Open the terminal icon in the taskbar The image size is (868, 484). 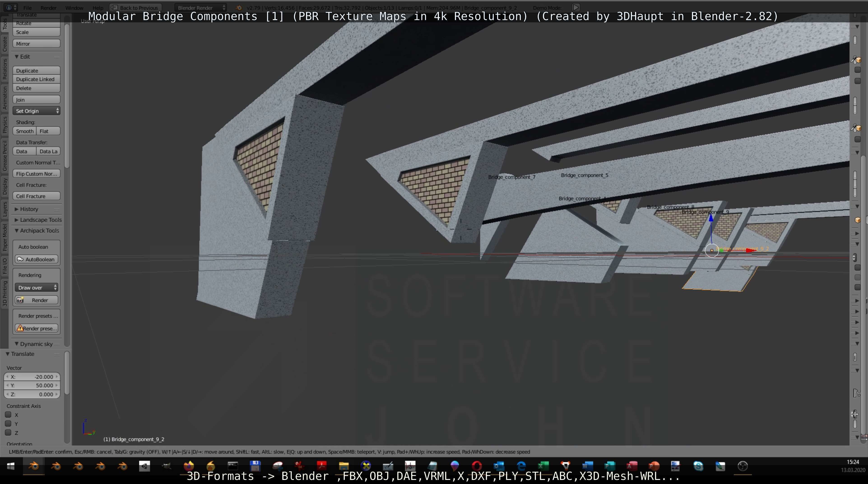click(x=233, y=466)
